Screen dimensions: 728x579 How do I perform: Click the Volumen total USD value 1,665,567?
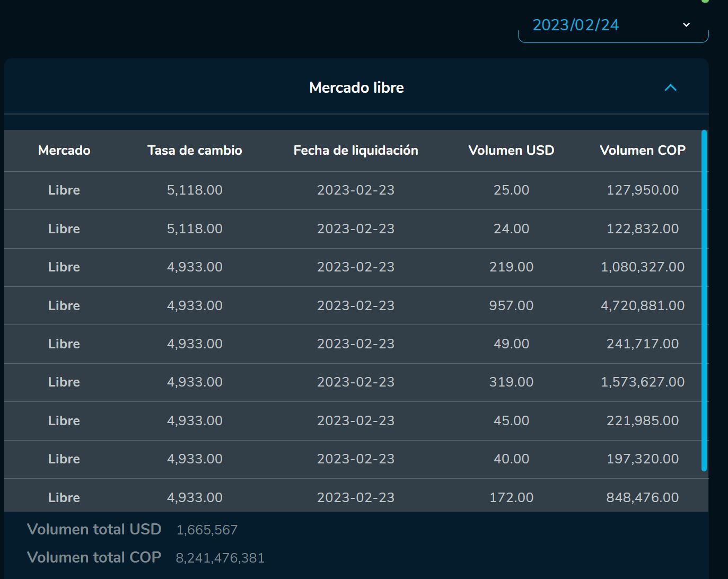[207, 530]
